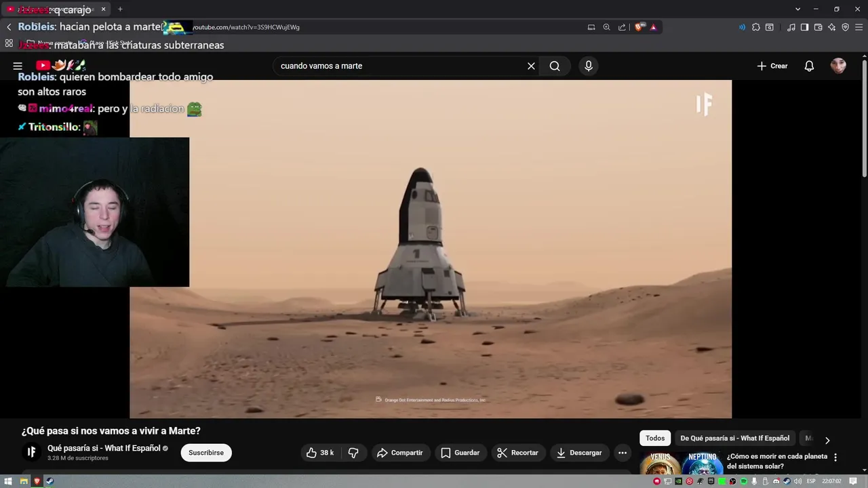Click the browser back arrow
This screenshot has width=868, height=488.
(9, 27)
